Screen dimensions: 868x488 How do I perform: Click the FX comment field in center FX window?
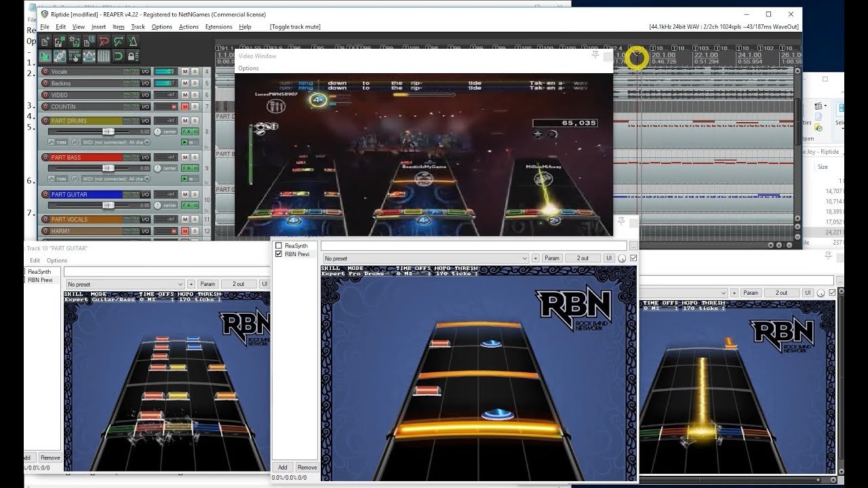coord(473,245)
